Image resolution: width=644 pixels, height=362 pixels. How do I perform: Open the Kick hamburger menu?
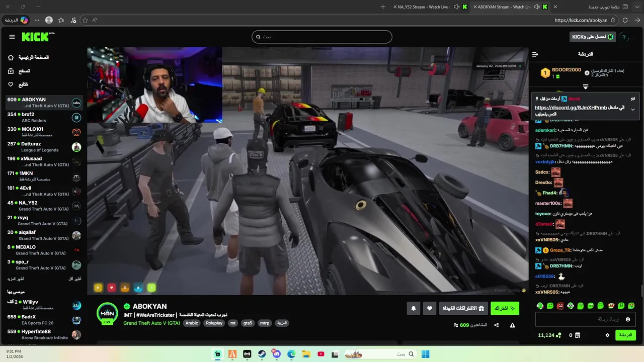pyautogui.click(x=12, y=37)
